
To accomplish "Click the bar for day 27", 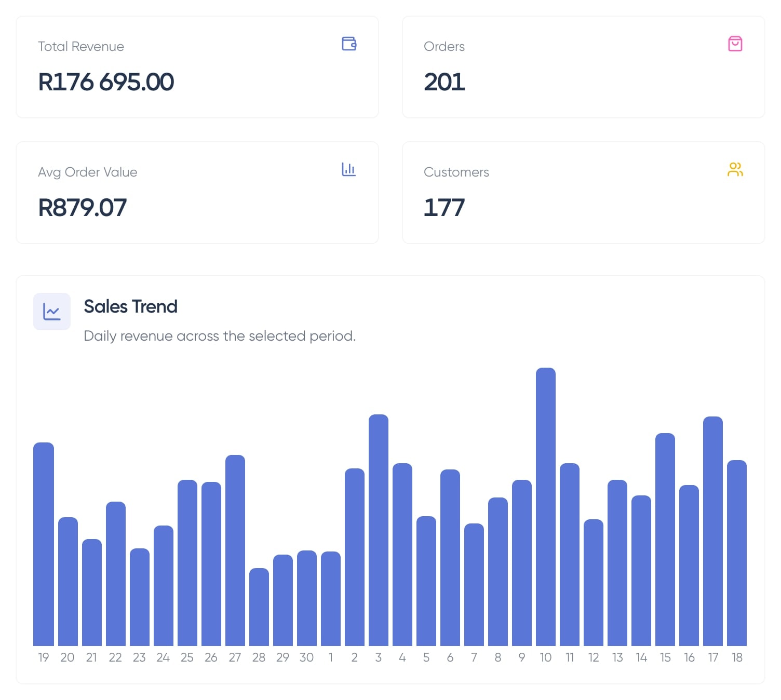I will pos(235,550).
